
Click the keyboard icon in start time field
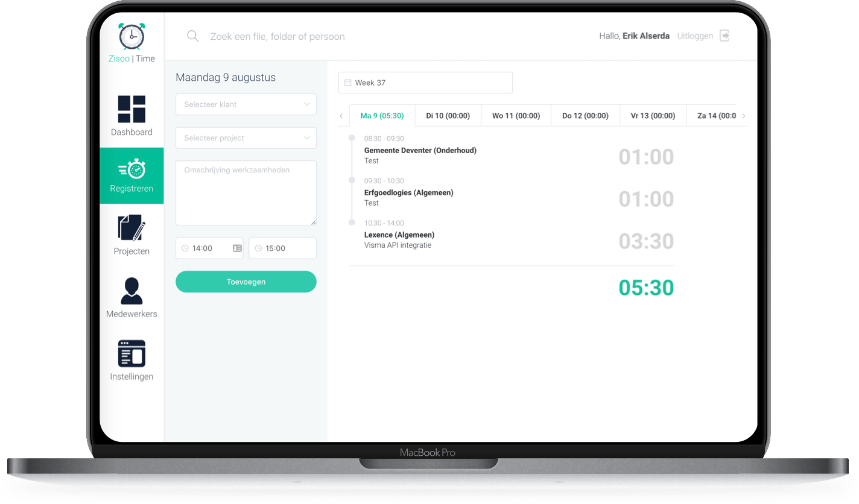tap(237, 248)
